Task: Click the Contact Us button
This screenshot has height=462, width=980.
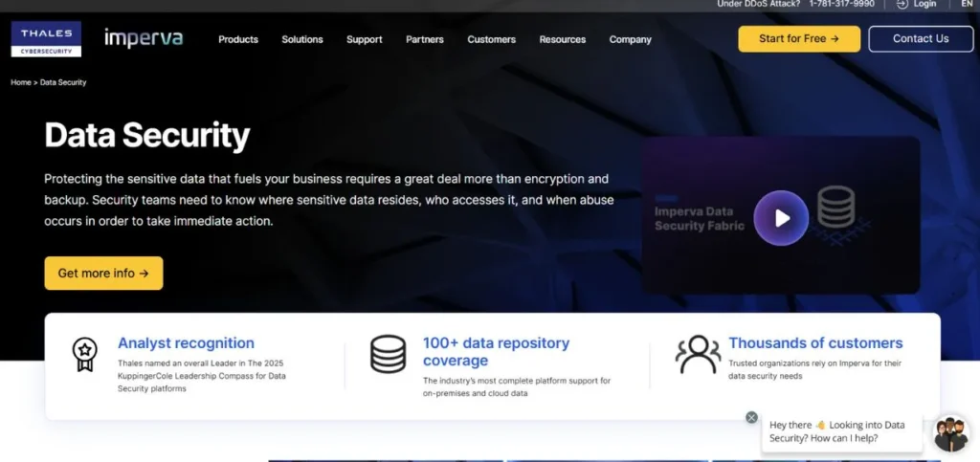Action: click(x=920, y=39)
